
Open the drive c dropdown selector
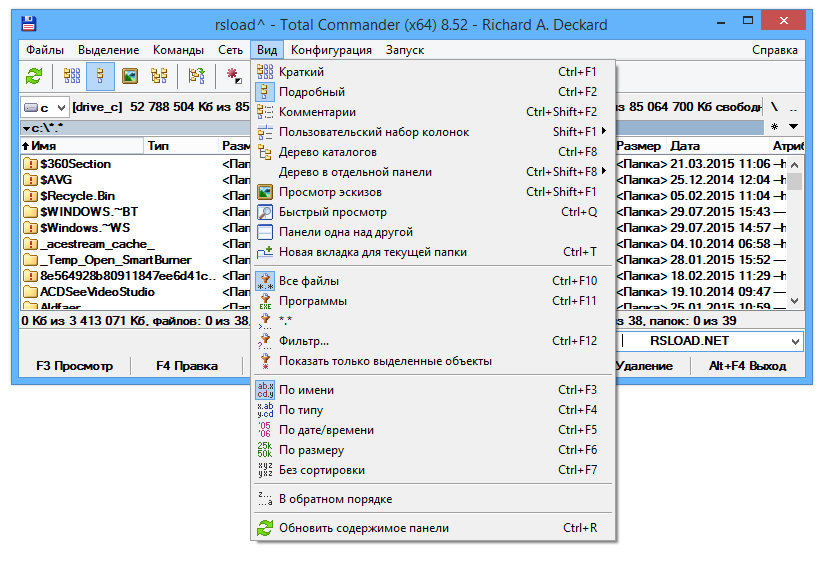[45, 107]
